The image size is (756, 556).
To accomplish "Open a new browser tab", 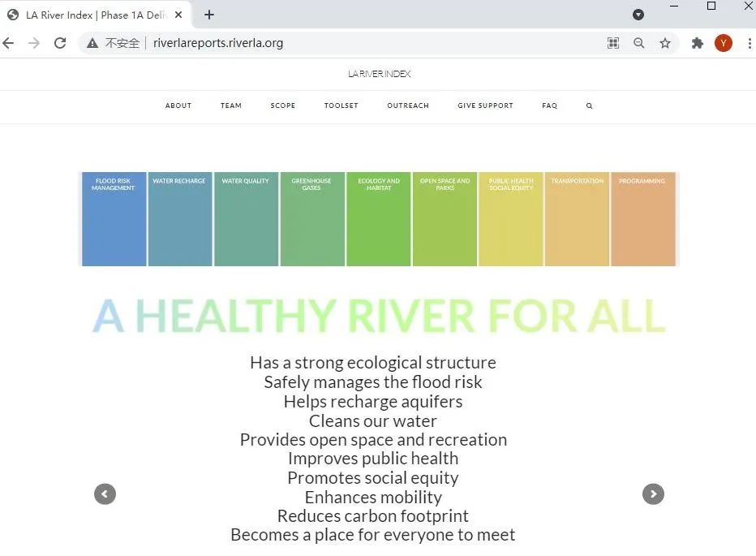I will pyautogui.click(x=209, y=15).
